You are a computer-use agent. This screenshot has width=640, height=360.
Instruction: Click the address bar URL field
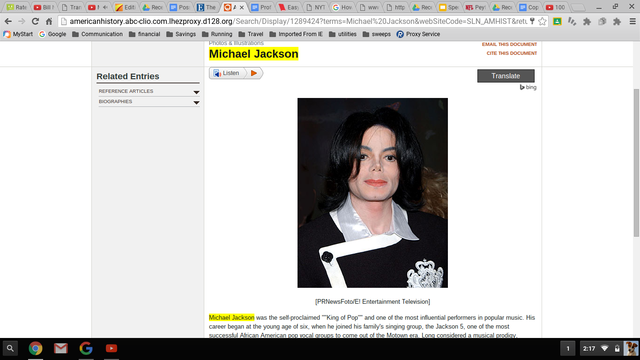[x=298, y=21]
